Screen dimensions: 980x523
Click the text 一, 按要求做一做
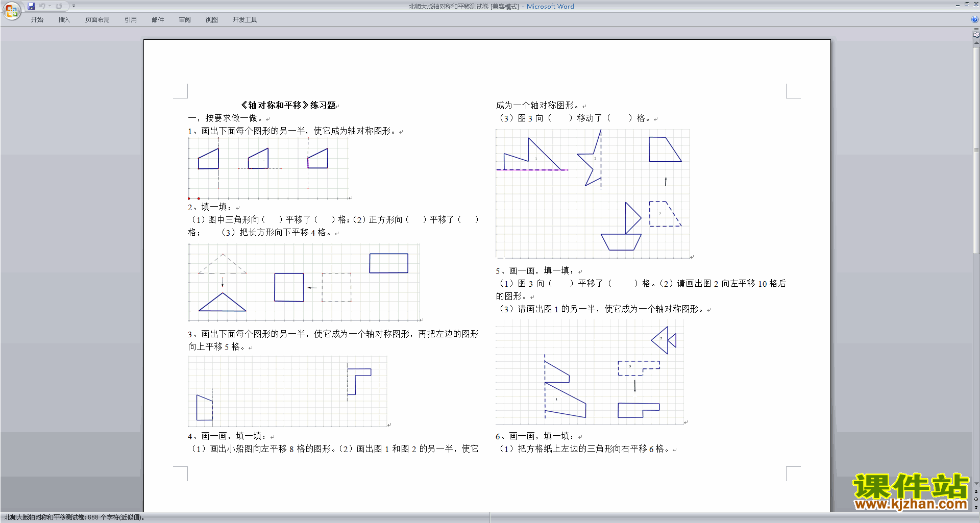click(x=225, y=118)
